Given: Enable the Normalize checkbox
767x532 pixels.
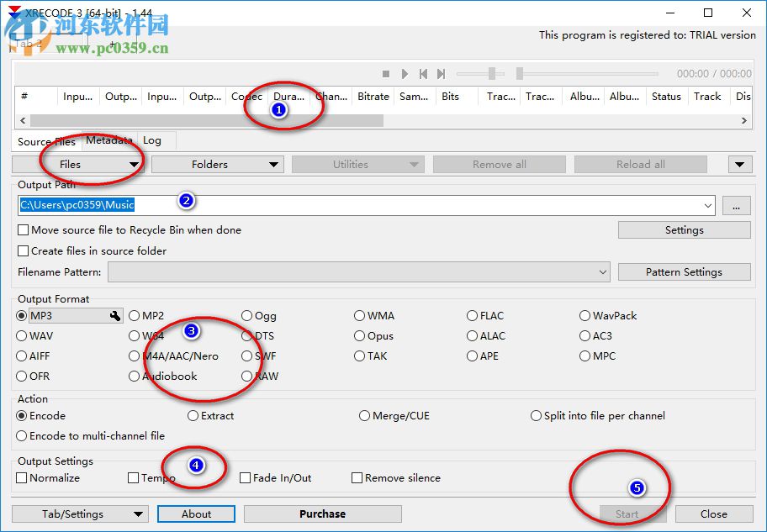Looking at the screenshot, I should click(x=22, y=477).
